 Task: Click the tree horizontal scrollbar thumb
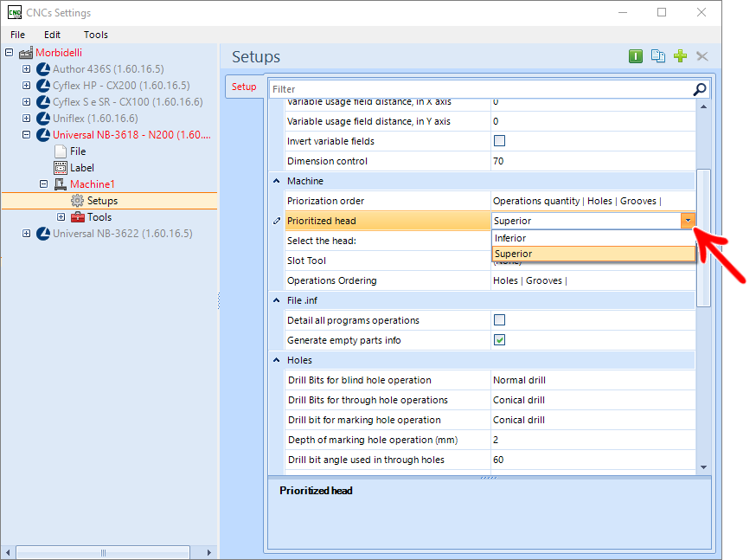click(103, 553)
